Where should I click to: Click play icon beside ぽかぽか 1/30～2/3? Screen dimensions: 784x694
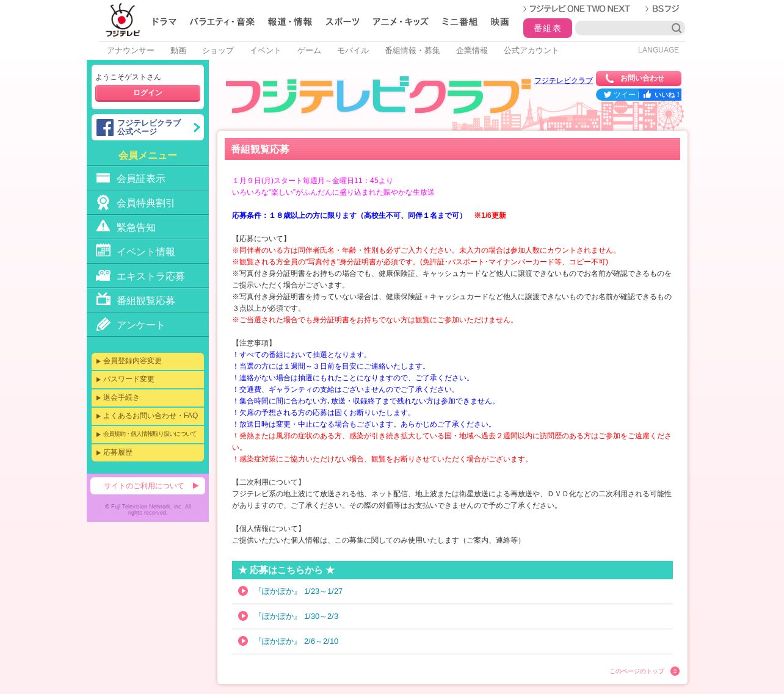click(x=243, y=616)
